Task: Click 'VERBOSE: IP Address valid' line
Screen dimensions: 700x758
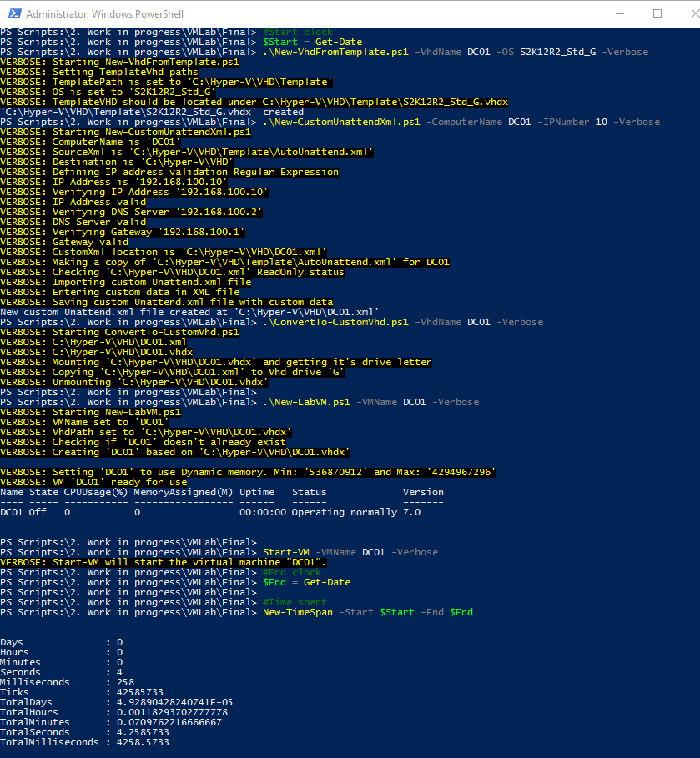Action: click(x=73, y=202)
